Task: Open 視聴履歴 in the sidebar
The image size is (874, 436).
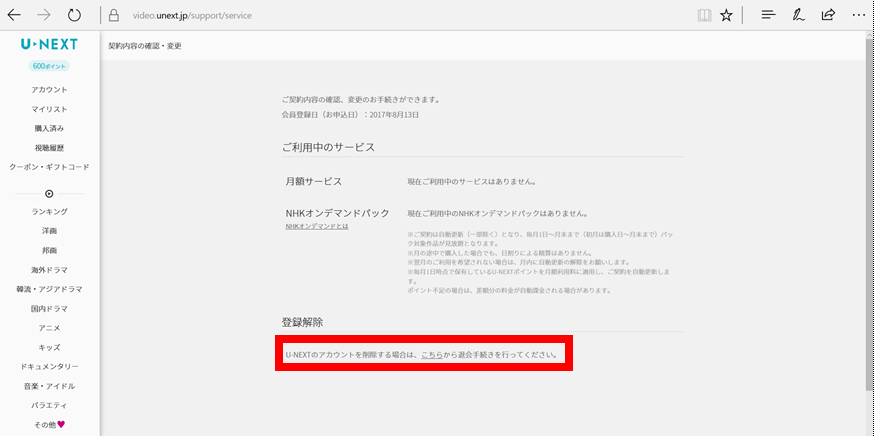Action: (x=49, y=148)
